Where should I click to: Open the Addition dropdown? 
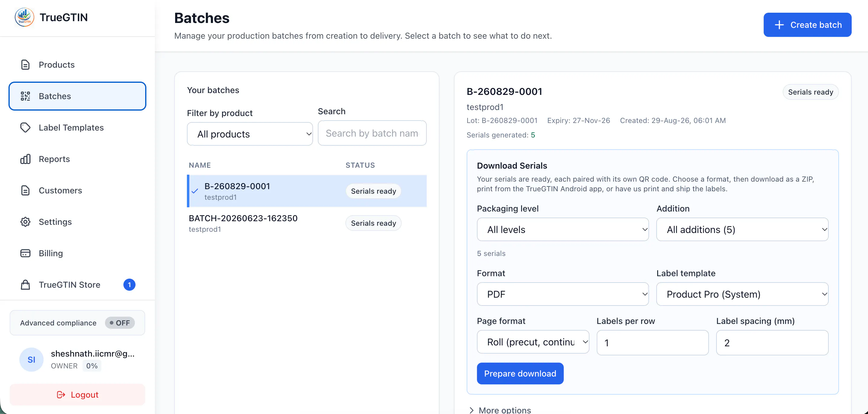click(742, 230)
